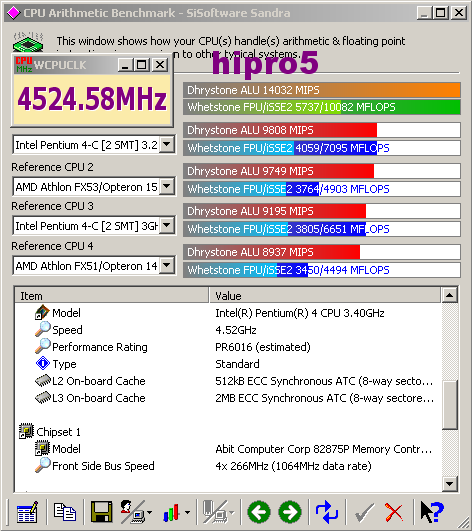Click the copy to clipboard icon
The image size is (472, 531).
tap(64, 511)
